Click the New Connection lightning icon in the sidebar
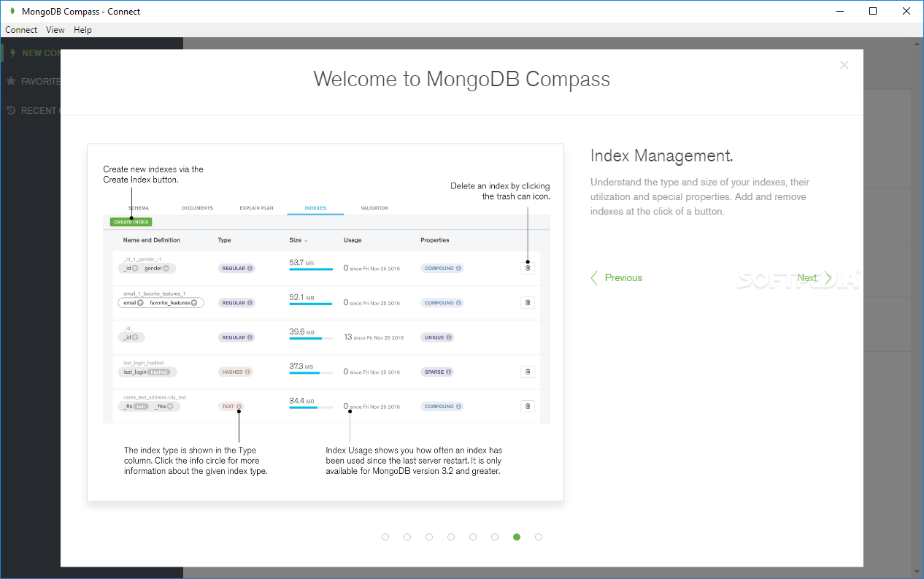924x579 pixels. [x=12, y=53]
